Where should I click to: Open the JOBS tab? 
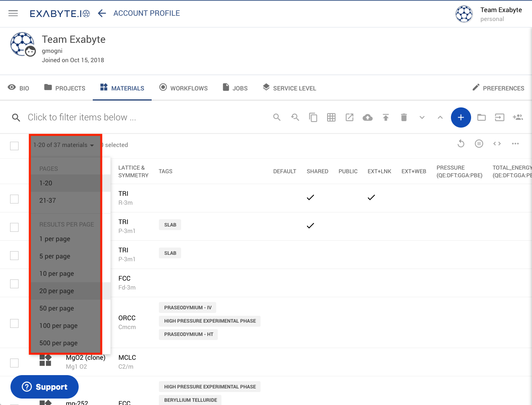click(x=235, y=88)
